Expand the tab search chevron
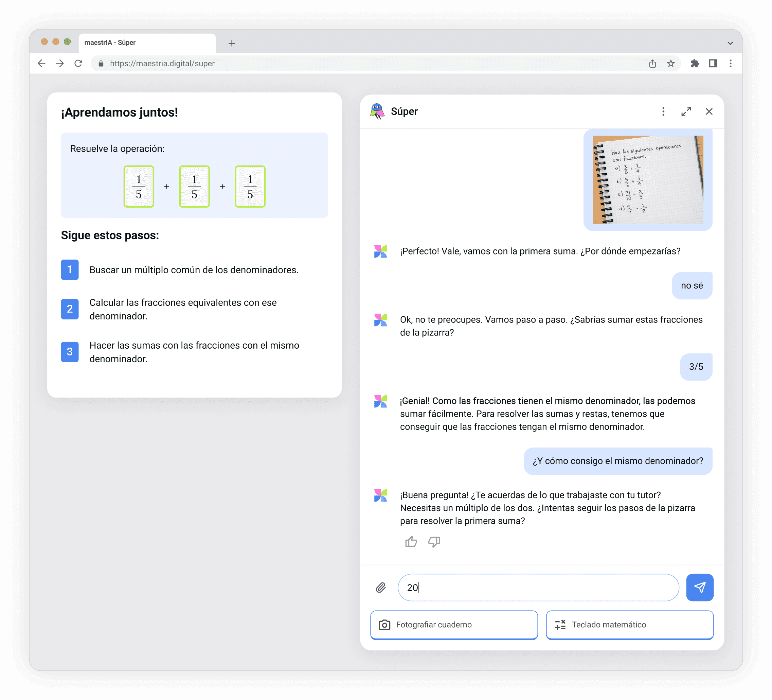The width and height of the screenshot is (772, 700). [x=730, y=43]
